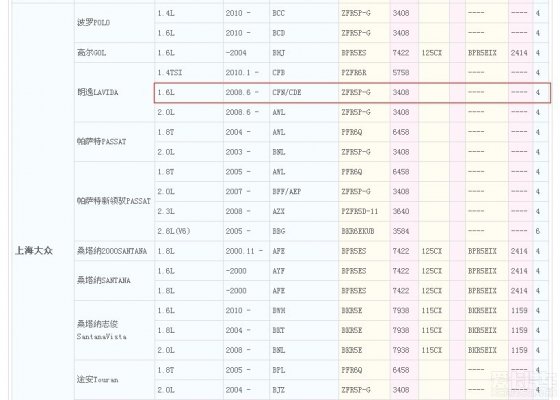This screenshot has width=560, height=400.
Task: Click spark plug model BKR6EKUB
Action: 358,231
